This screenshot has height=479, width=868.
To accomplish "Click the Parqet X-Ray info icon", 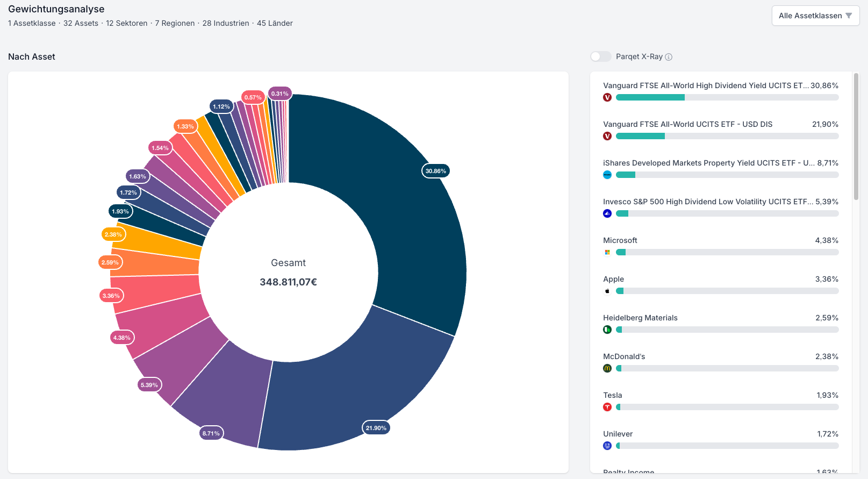I will (x=669, y=57).
